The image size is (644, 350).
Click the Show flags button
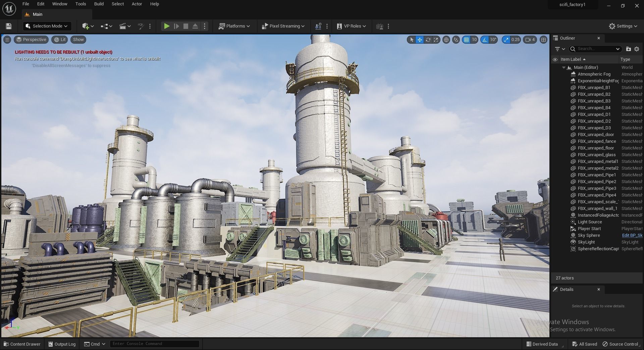coord(78,40)
